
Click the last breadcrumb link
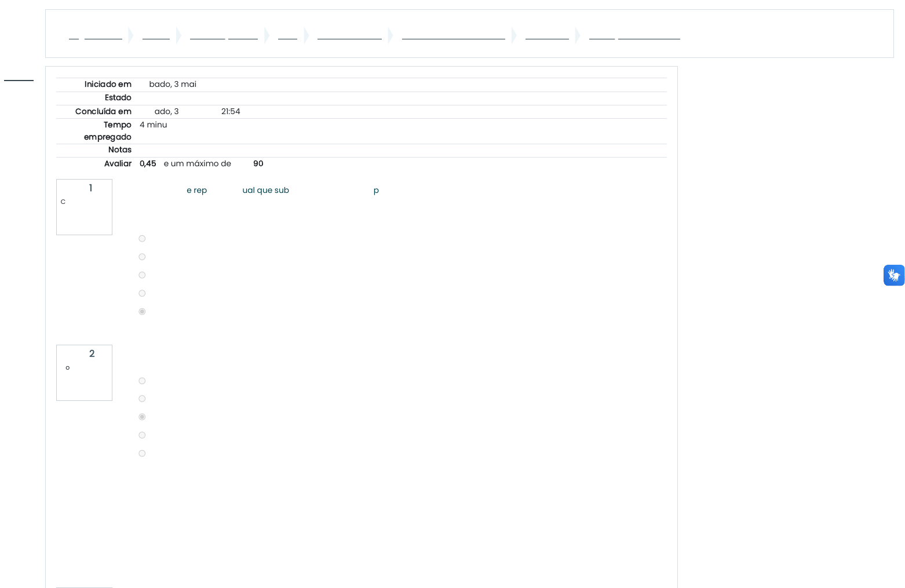pyautogui.click(x=634, y=35)
